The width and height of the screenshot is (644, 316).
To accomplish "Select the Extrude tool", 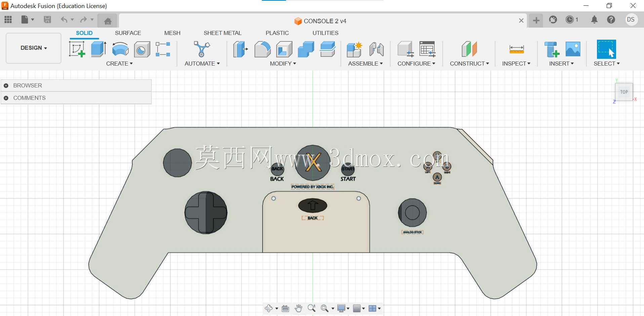I will [98, 49].
